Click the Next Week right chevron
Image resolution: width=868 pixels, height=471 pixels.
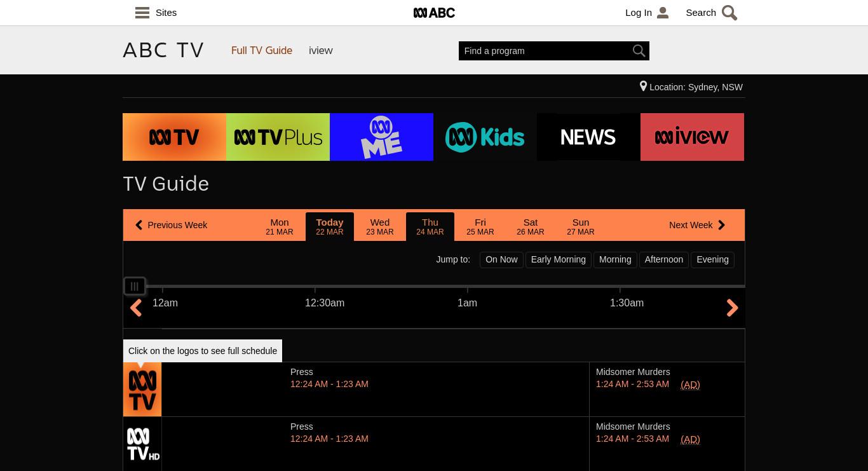coord(721,225)
